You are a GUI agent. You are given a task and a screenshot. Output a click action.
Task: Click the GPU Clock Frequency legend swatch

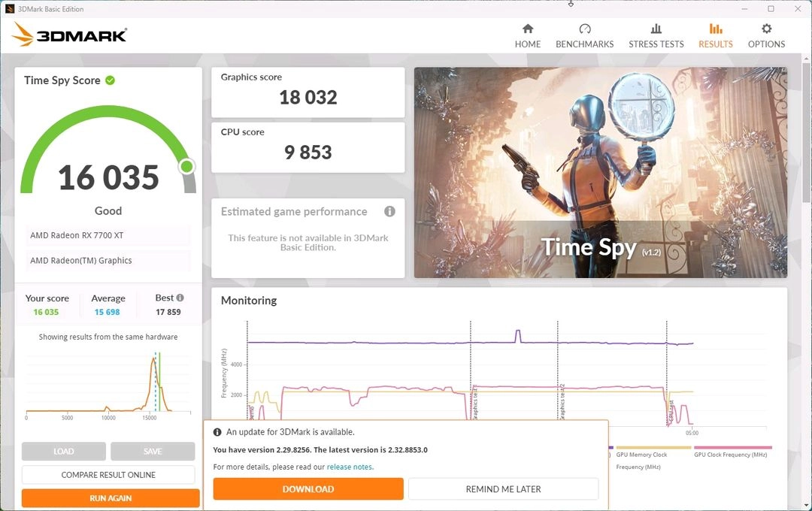coord(733,447)
